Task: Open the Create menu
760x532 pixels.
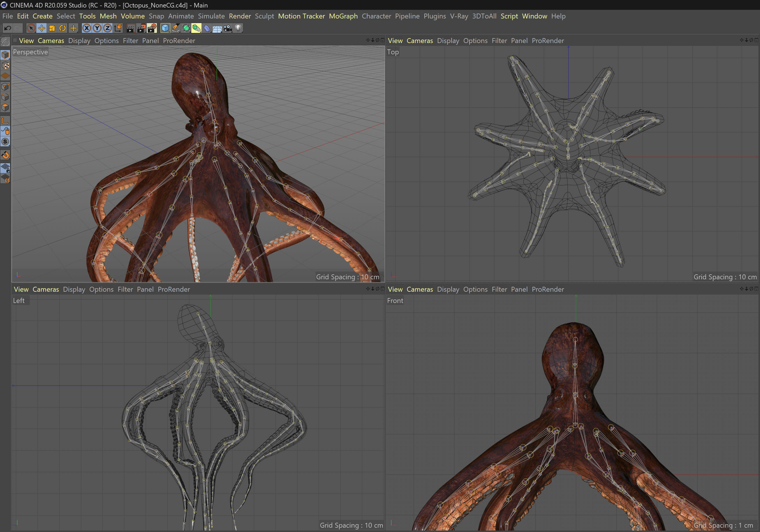Action: coord(42,16)
